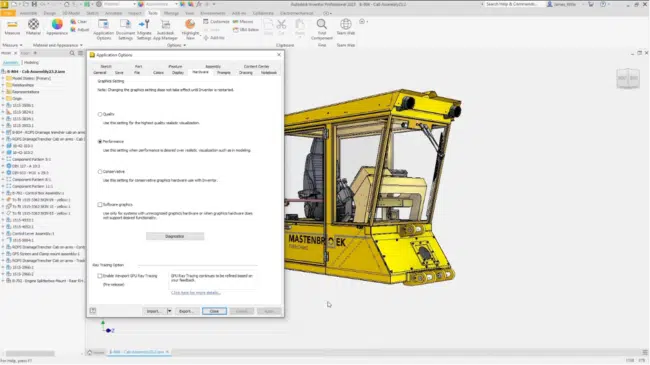
Task: Click the Save icon in quick access toolbar
Action: [x=34, y=4]
